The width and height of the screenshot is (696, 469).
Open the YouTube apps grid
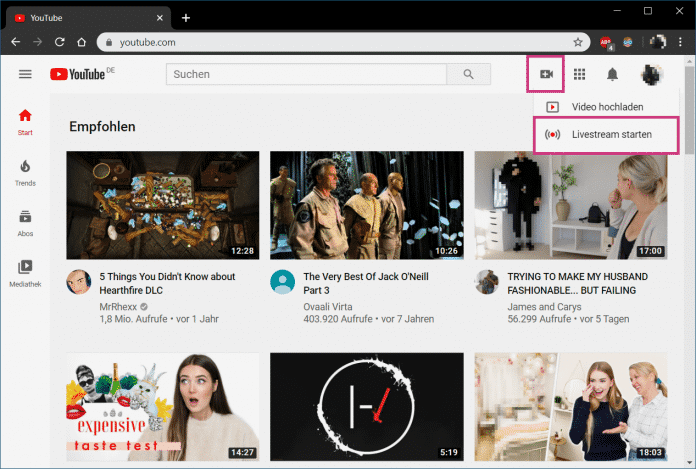pyautogui.click(x=579, y=75)
